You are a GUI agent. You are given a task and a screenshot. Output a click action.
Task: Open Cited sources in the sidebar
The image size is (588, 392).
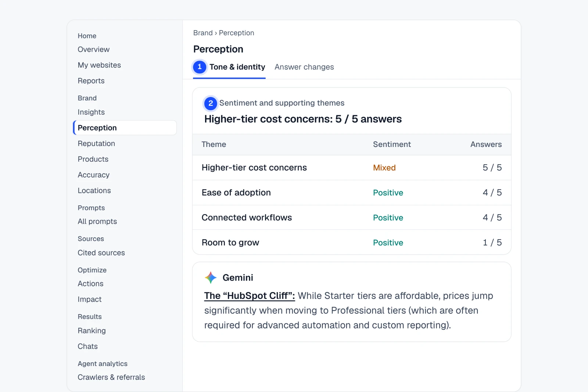[101, 253]
